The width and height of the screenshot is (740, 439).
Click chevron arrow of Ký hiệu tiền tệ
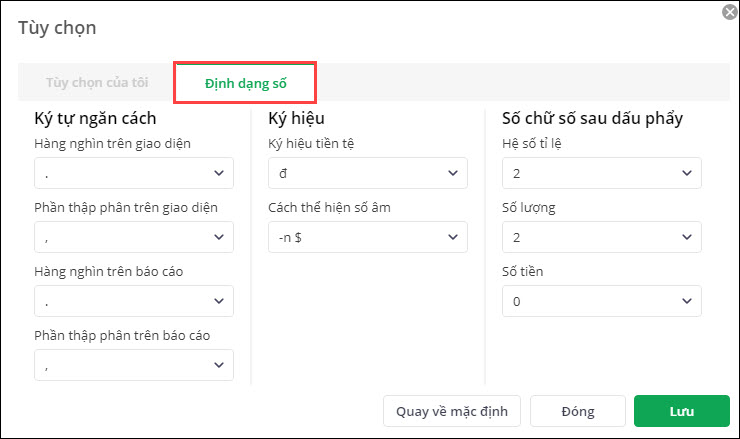(453, 173)
